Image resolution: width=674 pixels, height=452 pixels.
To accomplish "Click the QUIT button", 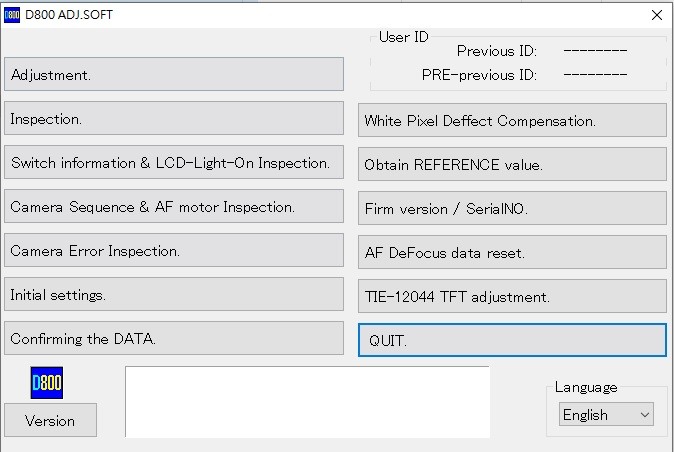I will [512, 340].
